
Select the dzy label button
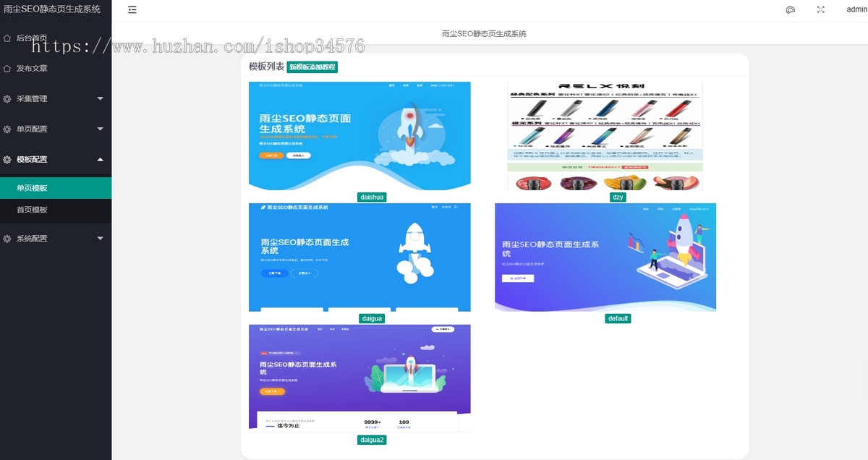618,197
